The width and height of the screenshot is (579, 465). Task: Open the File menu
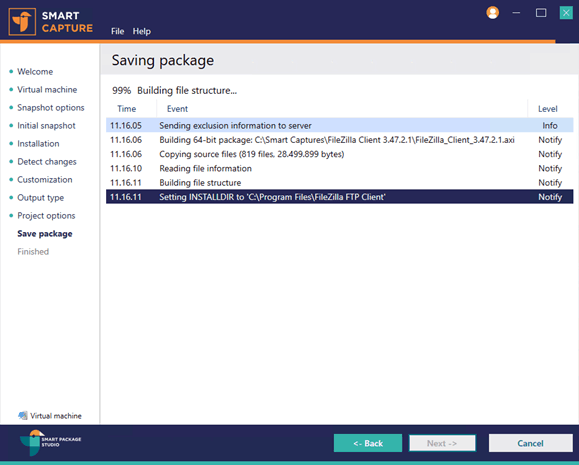coord(117,31)
